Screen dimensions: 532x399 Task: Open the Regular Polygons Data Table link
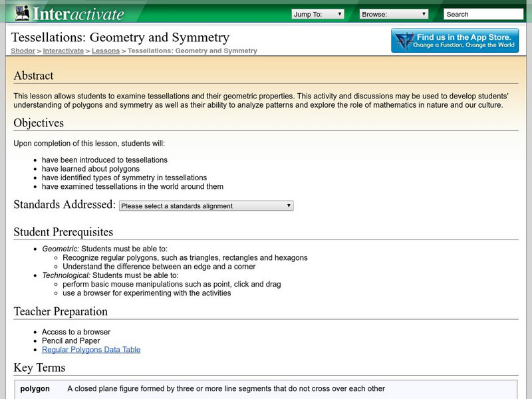click(x=91, y=350)
